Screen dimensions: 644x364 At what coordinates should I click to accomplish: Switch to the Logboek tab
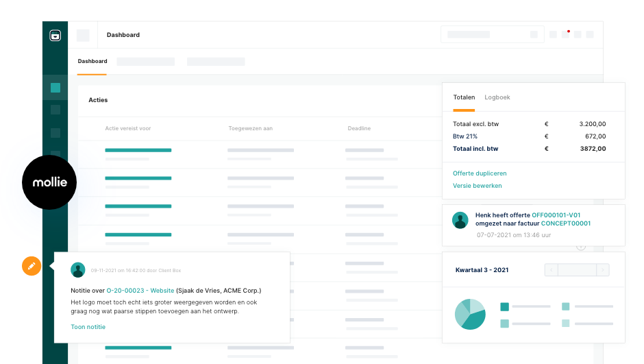point(497,97)
